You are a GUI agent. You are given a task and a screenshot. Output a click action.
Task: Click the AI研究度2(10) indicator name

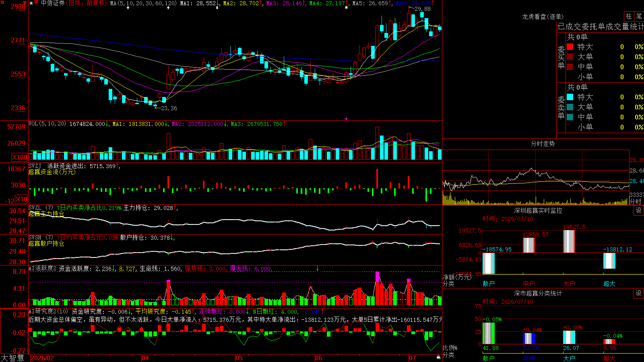pyautogui.click(x=48, y=311)
